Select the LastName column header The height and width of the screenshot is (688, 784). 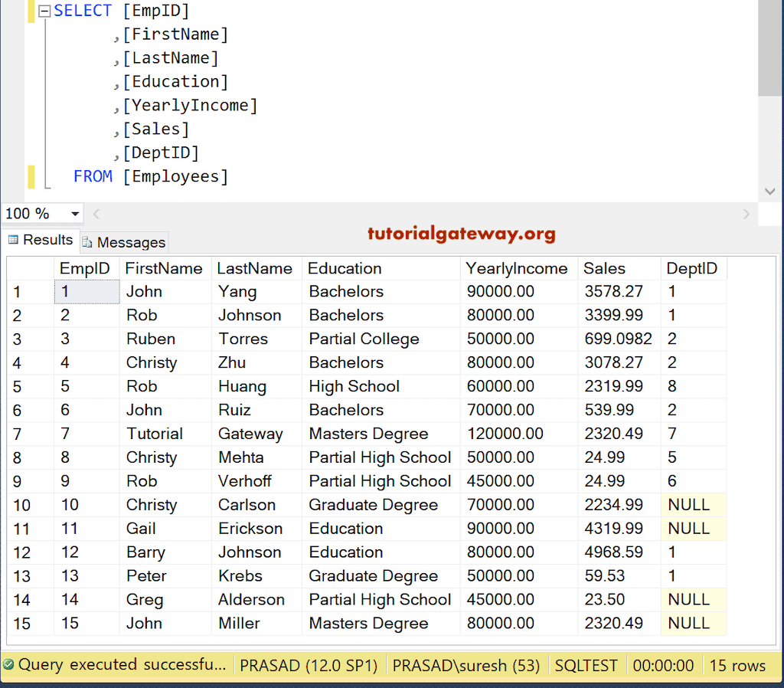click(257, 268)
